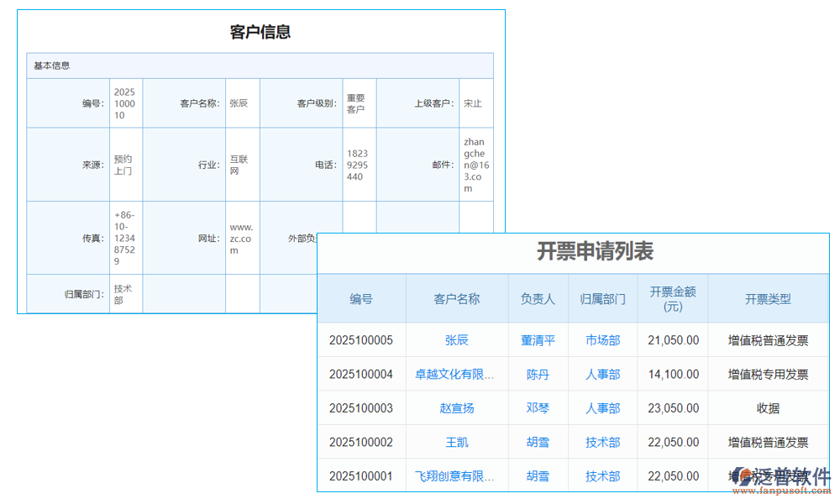Select customer 卓越文化有限 company link
840x504 pixels.
(x=457, y=374)
